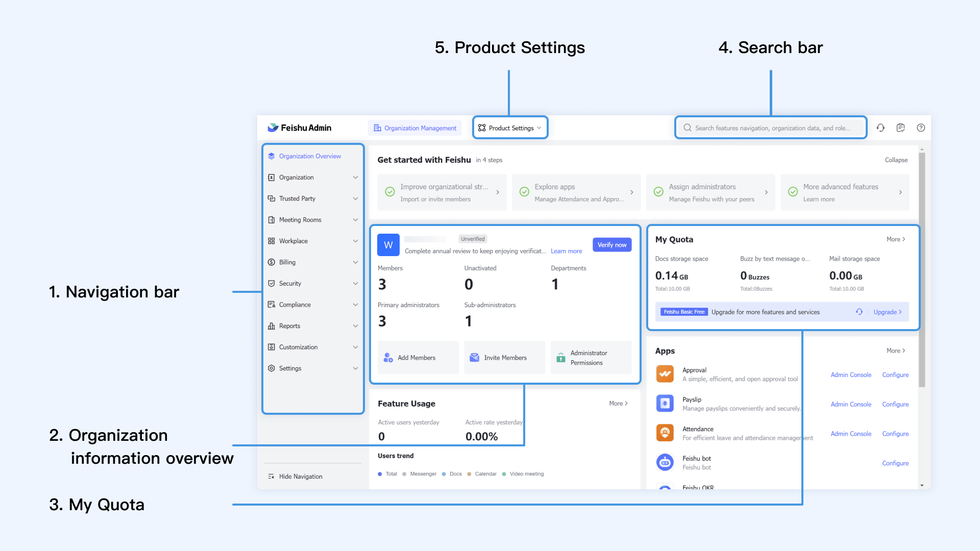980x551 pixels.
Task: Click the search features input field
Action: coord(772,128)
